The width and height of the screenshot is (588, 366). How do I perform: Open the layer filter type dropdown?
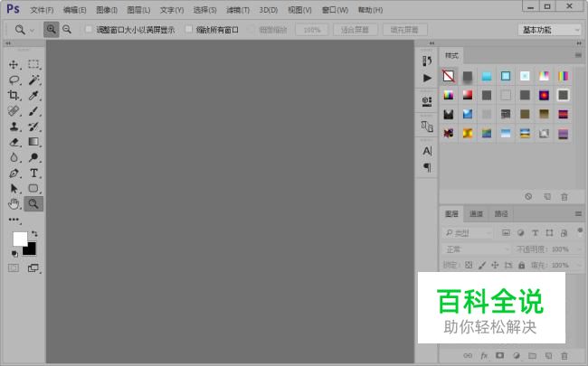pos(468,233)
